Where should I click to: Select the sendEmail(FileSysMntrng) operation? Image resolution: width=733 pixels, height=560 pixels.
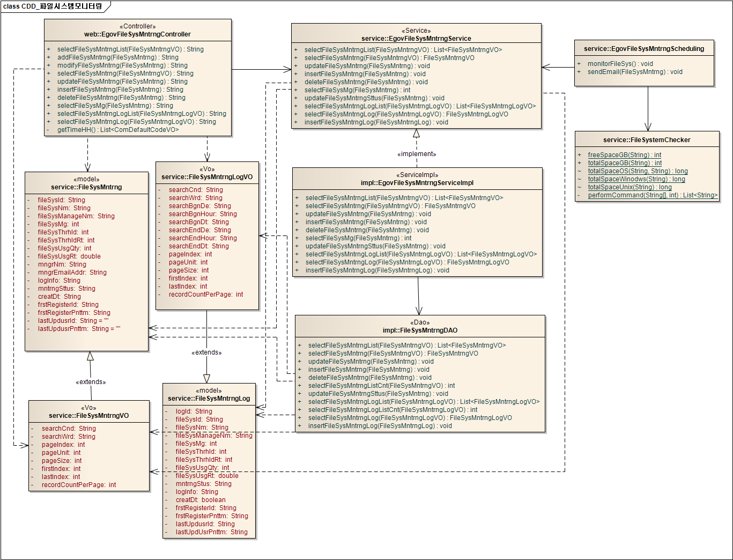635,72
